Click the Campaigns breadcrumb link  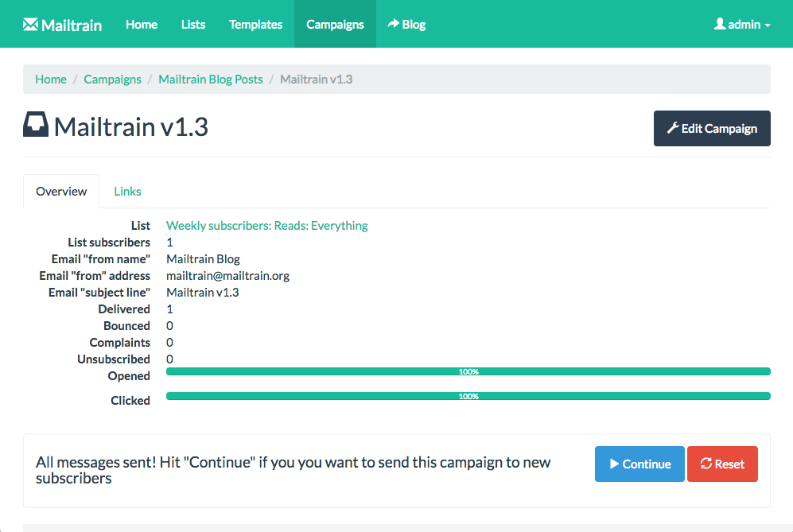point(112,79)
